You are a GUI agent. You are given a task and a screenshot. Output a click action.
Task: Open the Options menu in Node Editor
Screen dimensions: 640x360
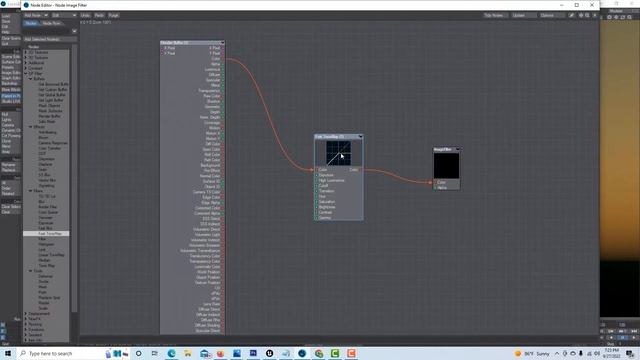point(552,15)
